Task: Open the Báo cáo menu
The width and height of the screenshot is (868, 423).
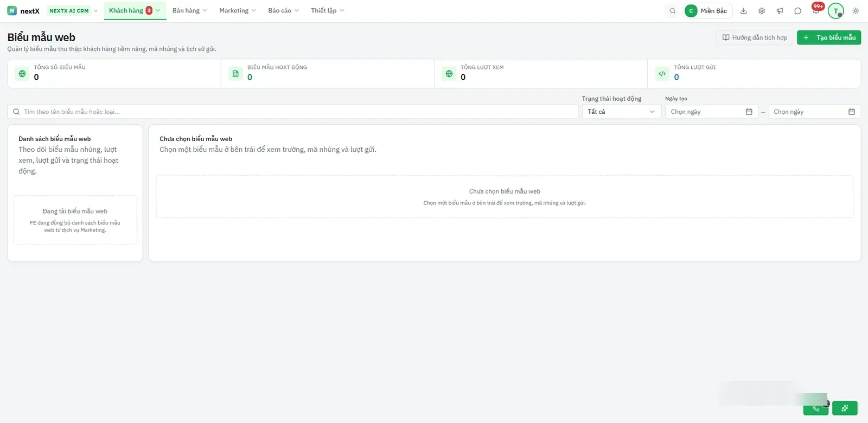Action: [x=284, y=11]
